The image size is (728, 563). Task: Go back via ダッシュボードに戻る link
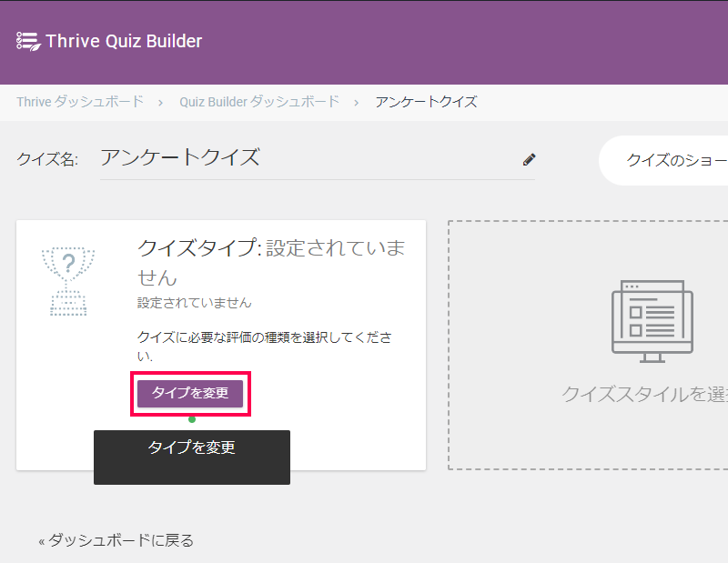coord(116,540)
